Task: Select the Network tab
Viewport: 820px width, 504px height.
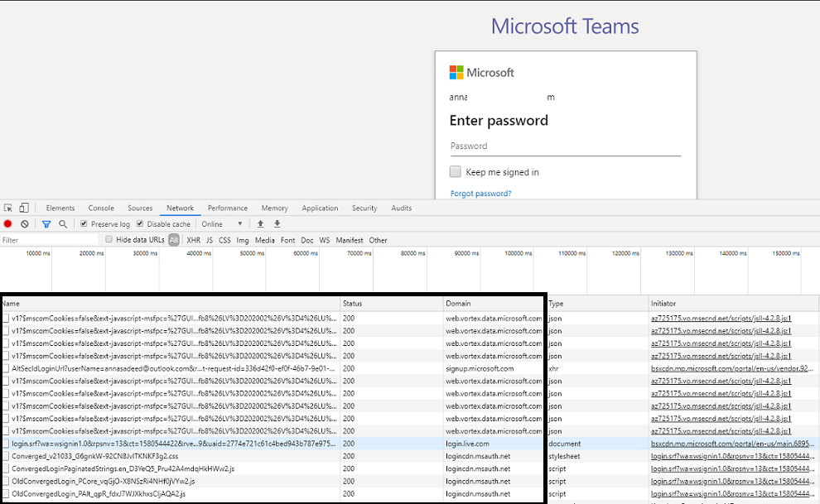Action: click(x=180, y=208)
